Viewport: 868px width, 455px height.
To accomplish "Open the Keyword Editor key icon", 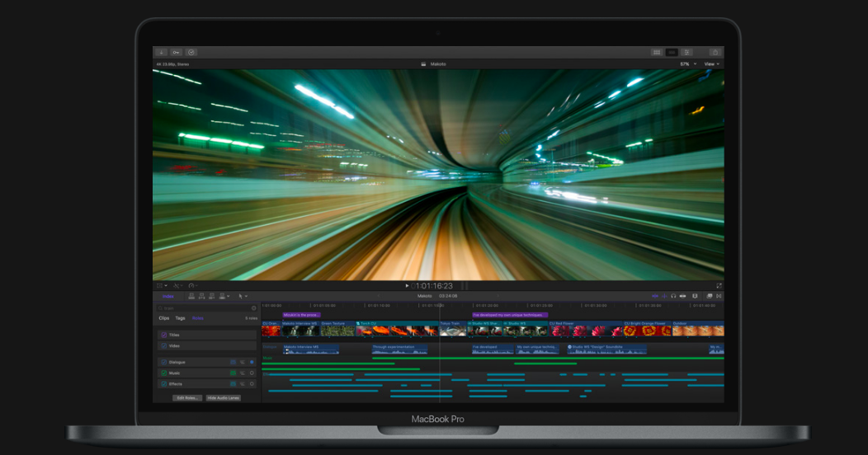I will click(x=177, y=52).
